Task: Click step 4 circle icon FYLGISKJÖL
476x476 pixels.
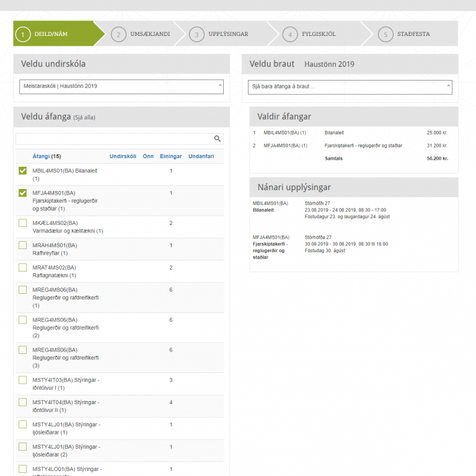Action: pos(289,34)
